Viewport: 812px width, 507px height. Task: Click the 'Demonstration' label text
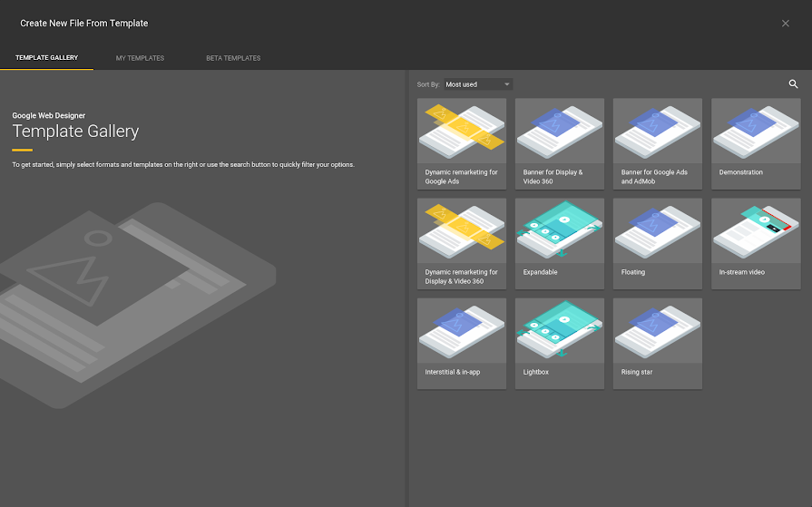click(740, 172)
